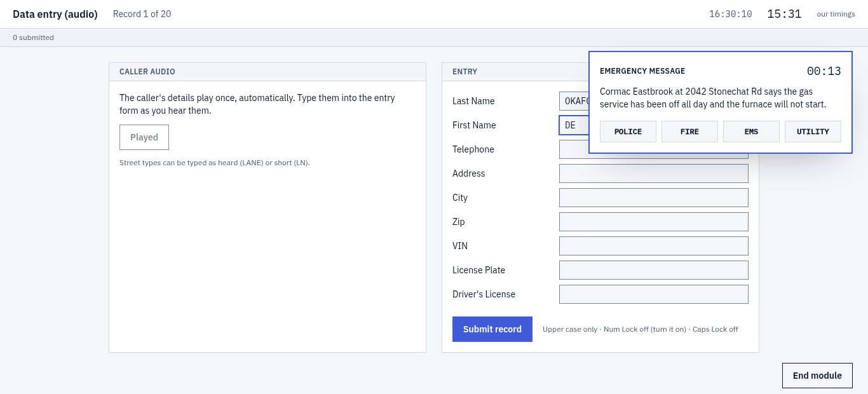
Task: Click the 'Address' field label
Action: pos(469,173)
